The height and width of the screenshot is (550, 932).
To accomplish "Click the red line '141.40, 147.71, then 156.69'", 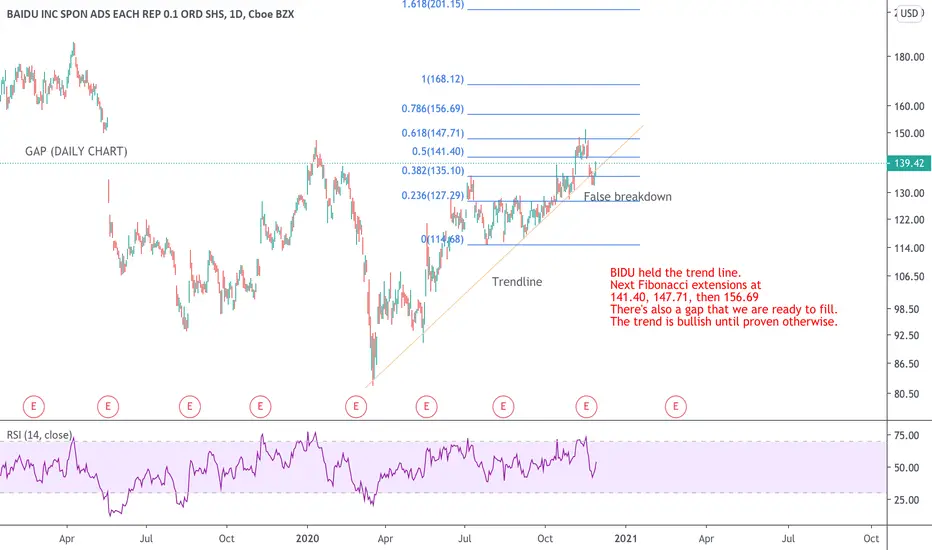I will click(x=684, y=297).
